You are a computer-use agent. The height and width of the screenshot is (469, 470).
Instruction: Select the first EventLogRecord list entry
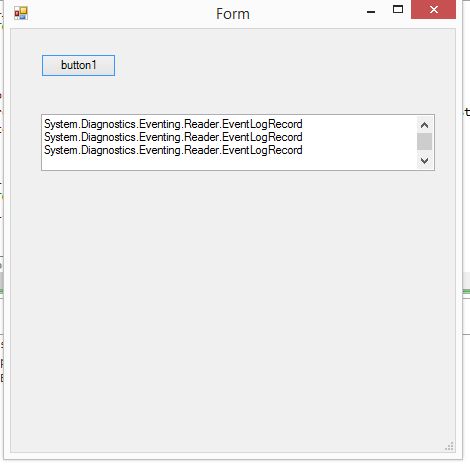[173, 124]
